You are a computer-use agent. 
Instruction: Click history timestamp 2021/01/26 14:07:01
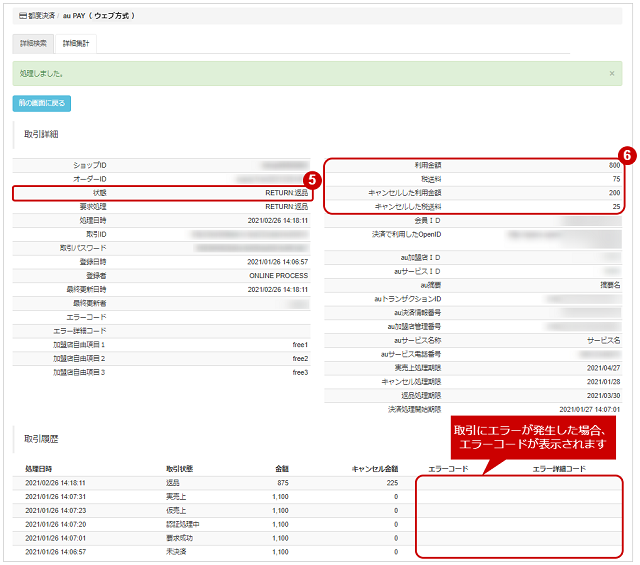(56, 538)
